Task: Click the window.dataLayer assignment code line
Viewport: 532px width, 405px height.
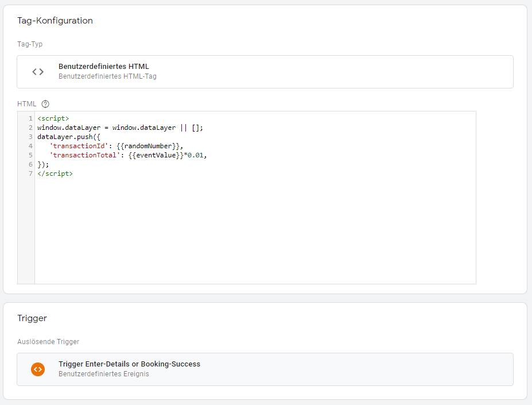Action: point(120,128)
